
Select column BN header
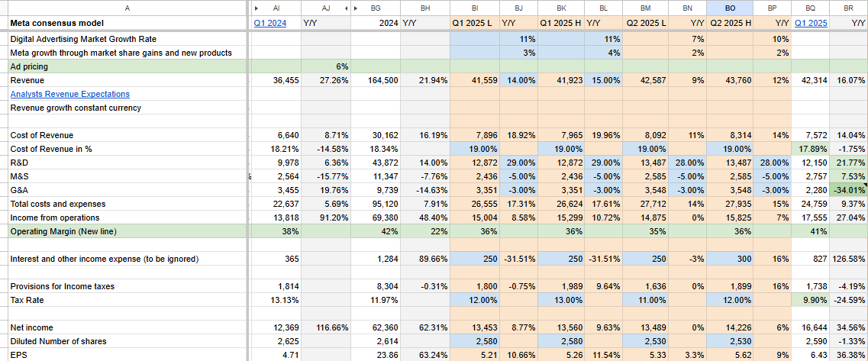click(x=687, y=8)
